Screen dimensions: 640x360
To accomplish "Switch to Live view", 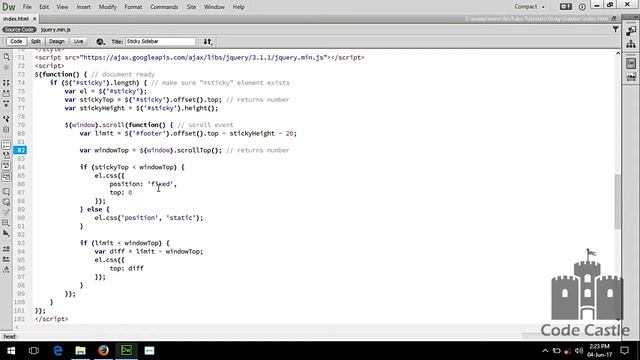I will 78,41.
